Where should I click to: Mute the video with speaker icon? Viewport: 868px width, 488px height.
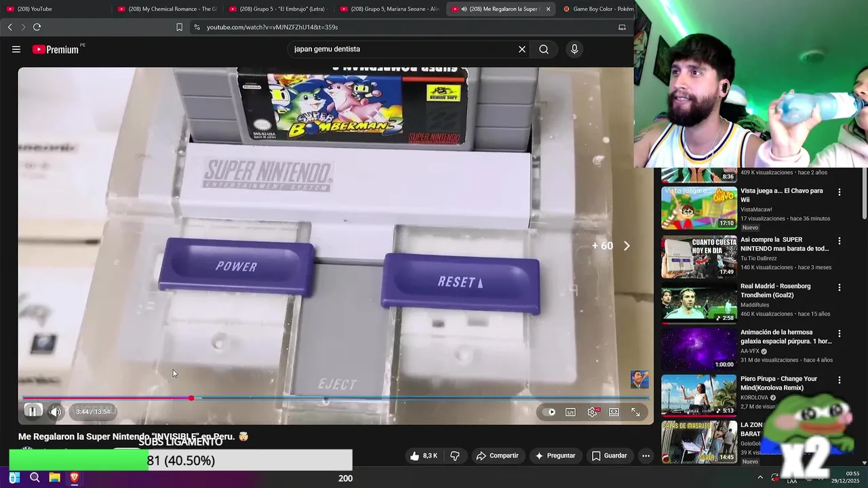coord(56,411)
